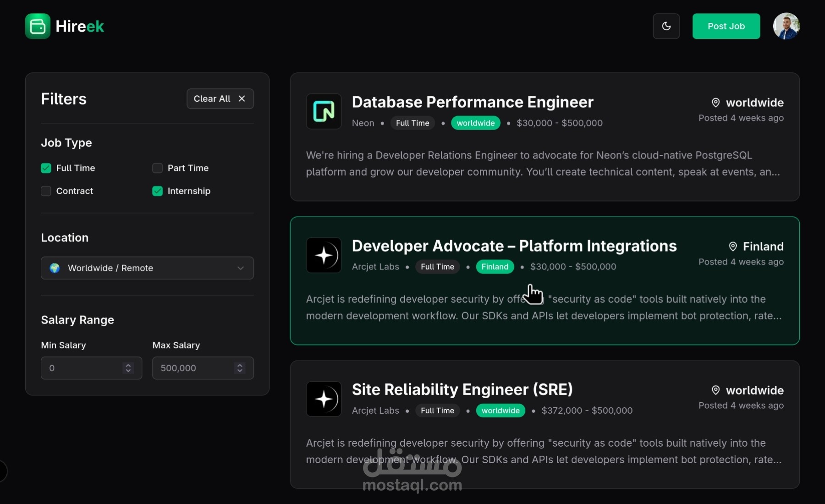Open Site Reliability Engineer (SRE) job title
Viewport: 825px width, 504px height.
pos(462,389)
